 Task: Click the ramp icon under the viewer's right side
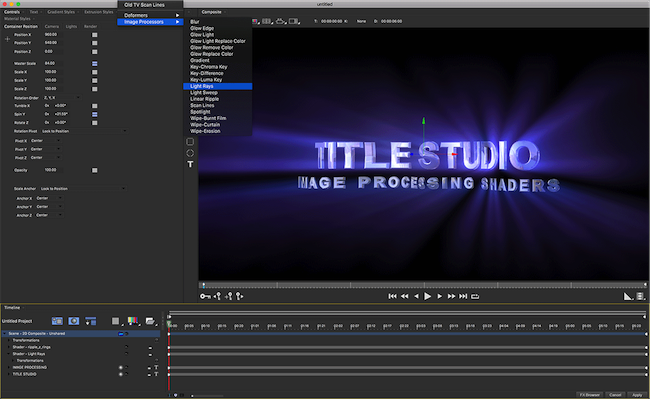[628, 296]
